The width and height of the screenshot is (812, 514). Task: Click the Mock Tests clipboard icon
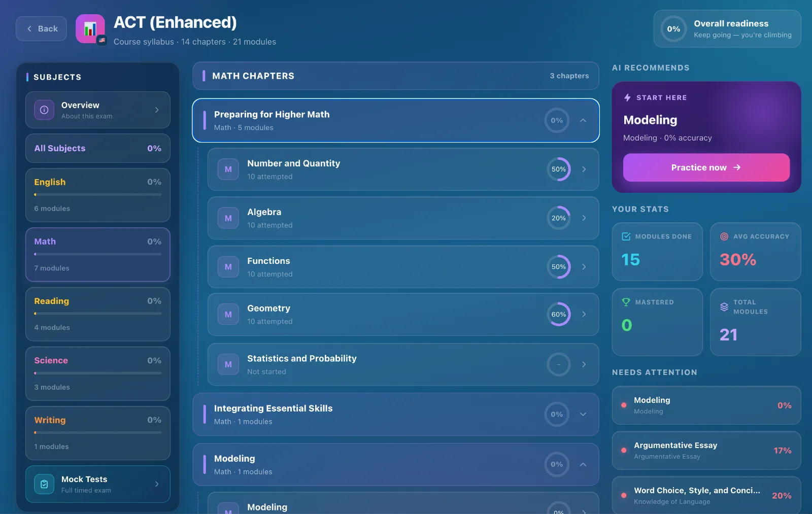[44, 484]
